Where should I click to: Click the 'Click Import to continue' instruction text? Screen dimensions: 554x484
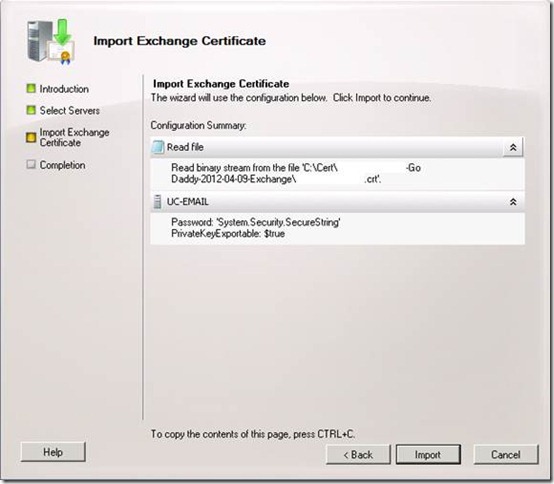tap(382, 98)
